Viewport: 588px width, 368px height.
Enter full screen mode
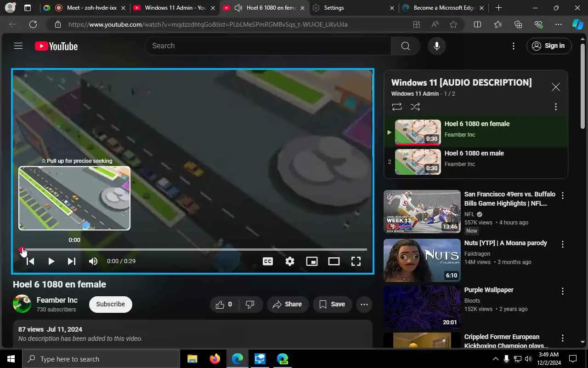tap(356, 261)
